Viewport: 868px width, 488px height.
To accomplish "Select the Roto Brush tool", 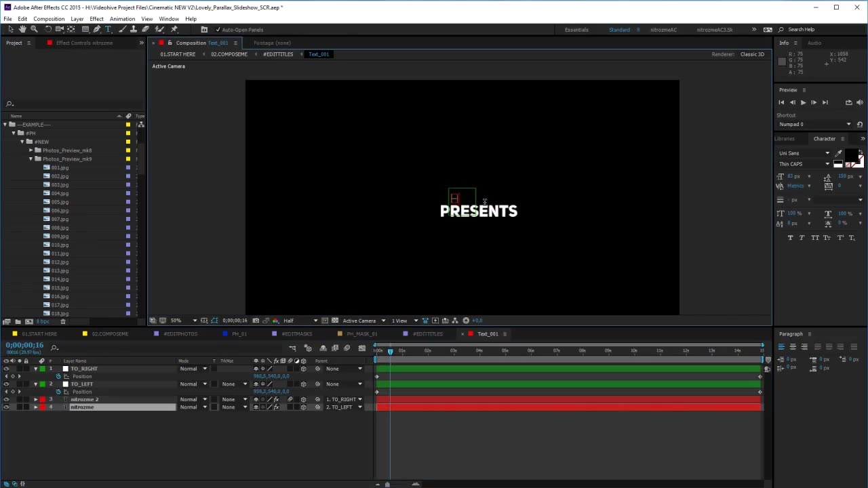I will (x=159, y=29).
